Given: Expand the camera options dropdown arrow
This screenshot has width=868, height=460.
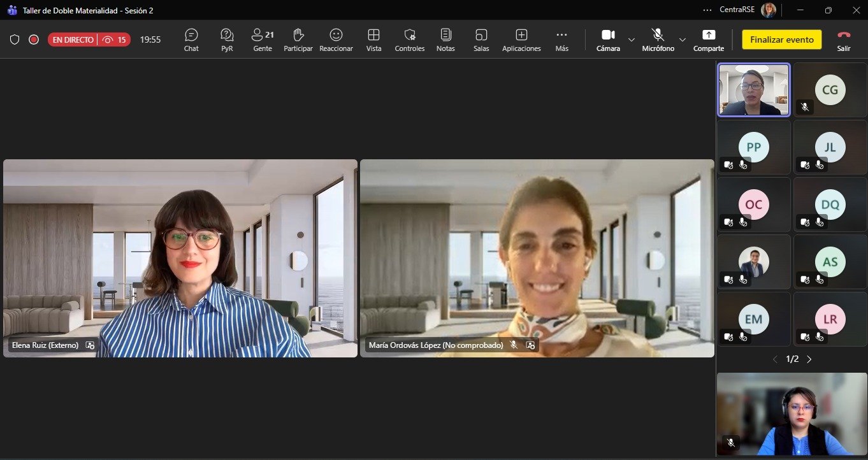Looking at the screenshot, I should [x=632, y=40].
